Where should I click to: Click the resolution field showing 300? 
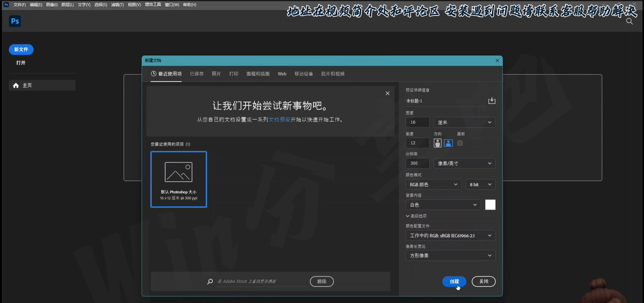tap(418, 163)
